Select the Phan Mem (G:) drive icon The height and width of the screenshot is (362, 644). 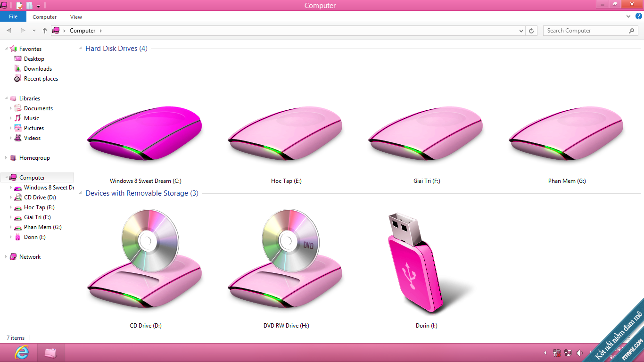click(x=567, y=134)
